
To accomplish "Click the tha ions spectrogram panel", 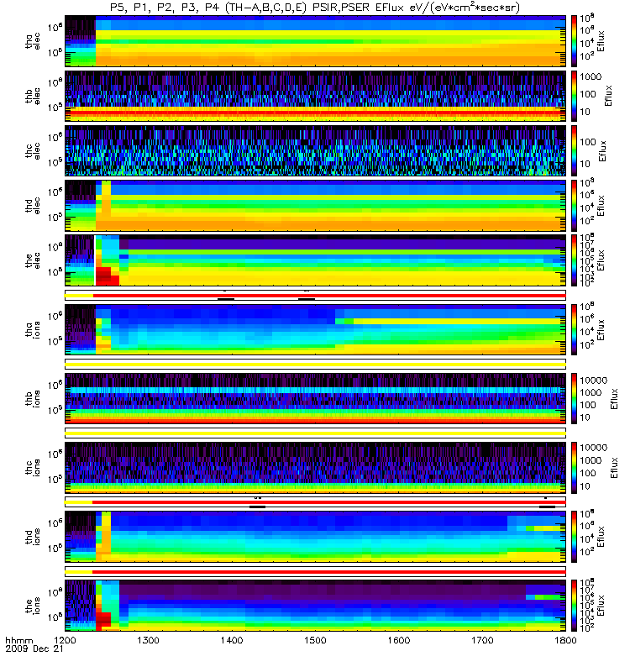I will click(x=316, y=329).
